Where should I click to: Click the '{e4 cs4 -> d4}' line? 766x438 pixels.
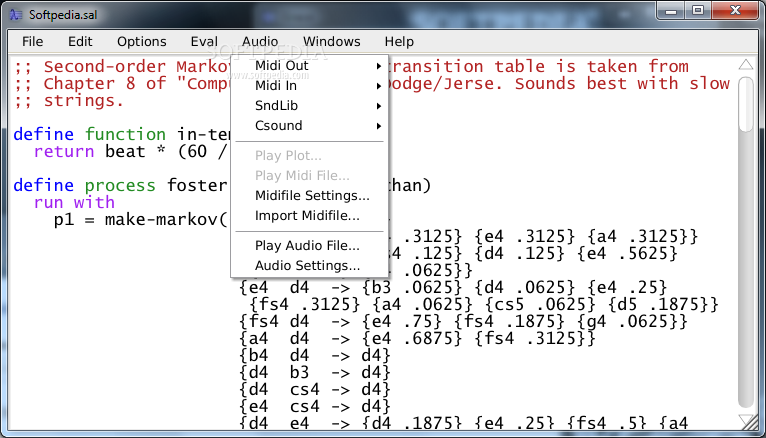[x=315, y=406]
